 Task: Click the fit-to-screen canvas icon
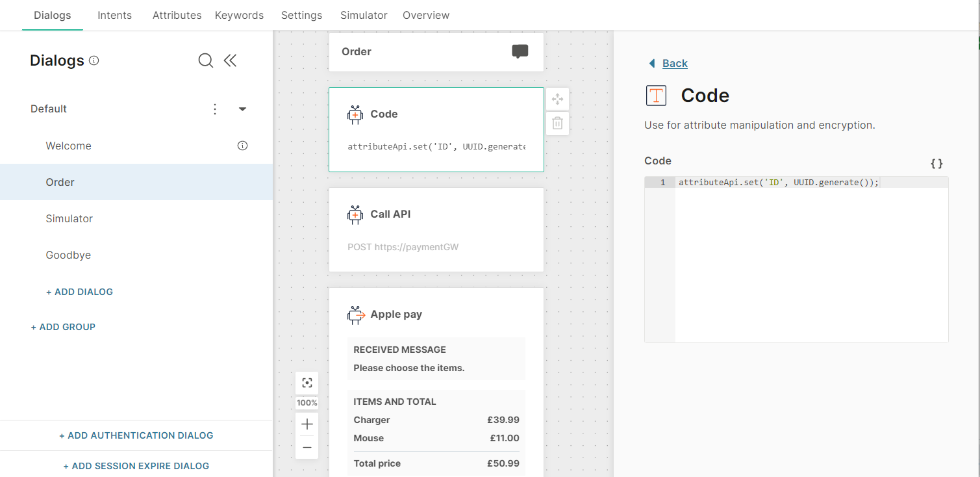[x=307, y=383]
